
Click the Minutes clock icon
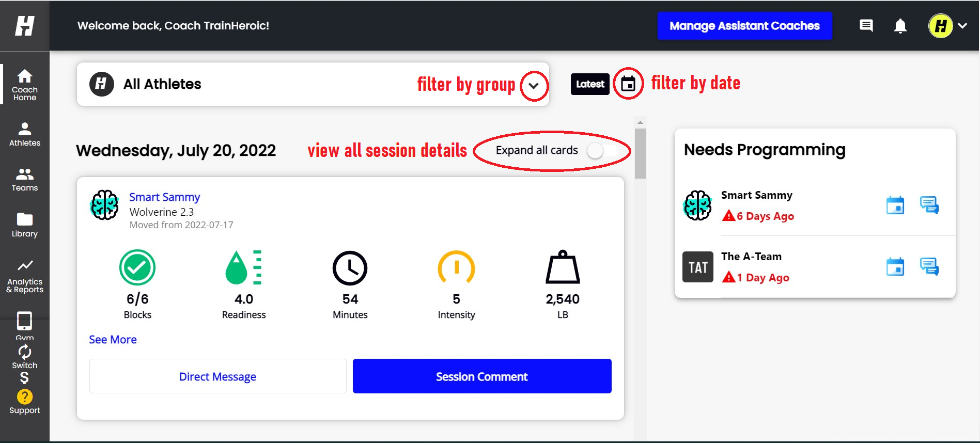(x=350, y=268)
